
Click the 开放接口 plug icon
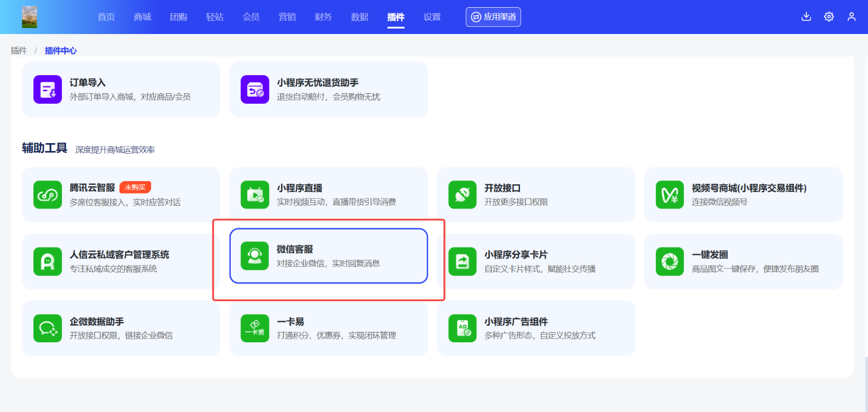point(462,195)
